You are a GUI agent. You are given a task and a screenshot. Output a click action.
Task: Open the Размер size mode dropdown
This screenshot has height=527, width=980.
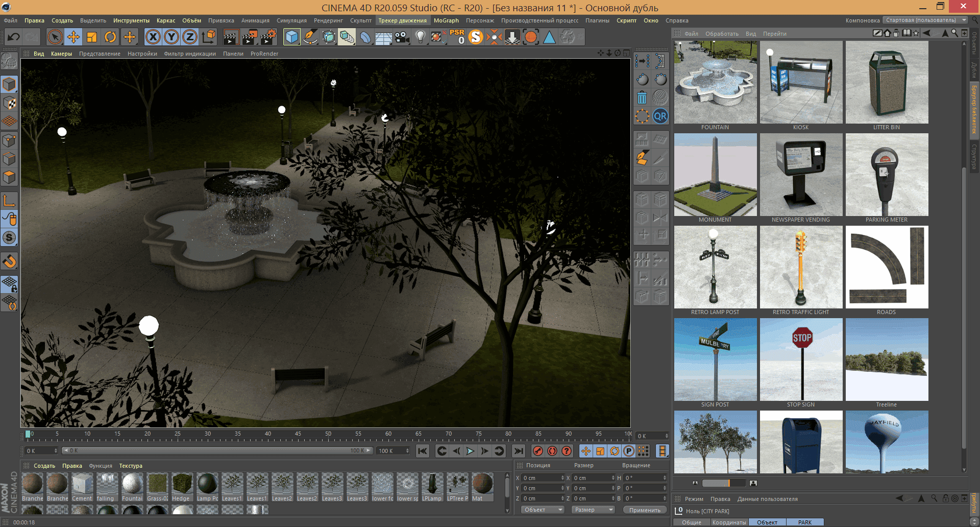(593, 510)
